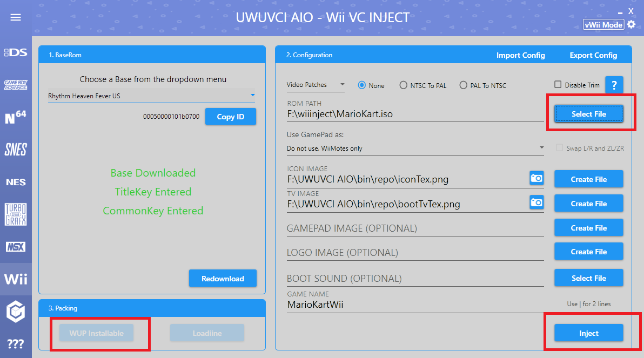644x358 pixels.
Task: Click Select File for ROM PATH
Action: [x=588, y=114]
